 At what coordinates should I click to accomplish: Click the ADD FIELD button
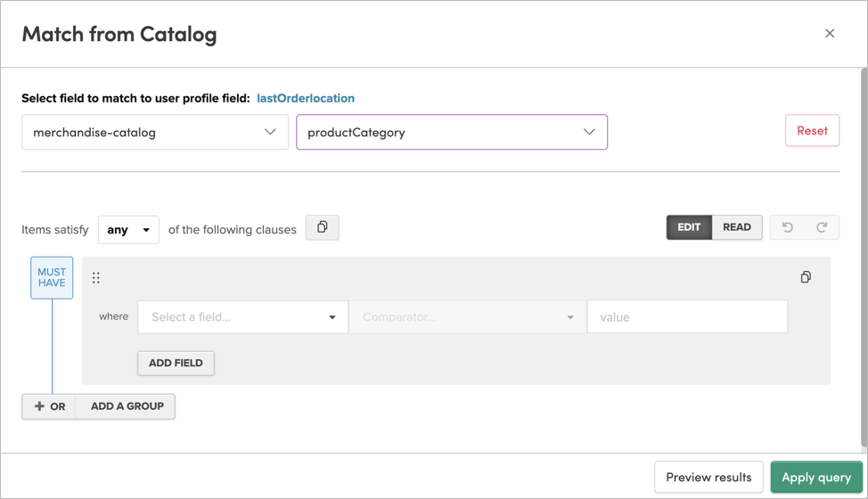176,363
